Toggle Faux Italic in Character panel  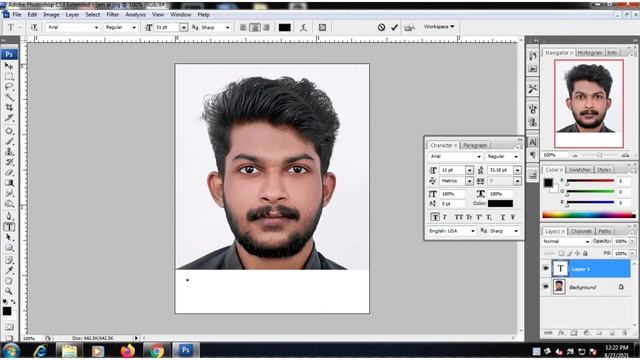pos(445,217)
